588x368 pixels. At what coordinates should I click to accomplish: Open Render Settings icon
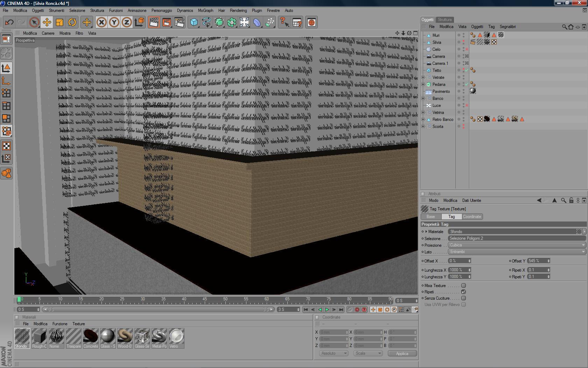pos(179,22)
